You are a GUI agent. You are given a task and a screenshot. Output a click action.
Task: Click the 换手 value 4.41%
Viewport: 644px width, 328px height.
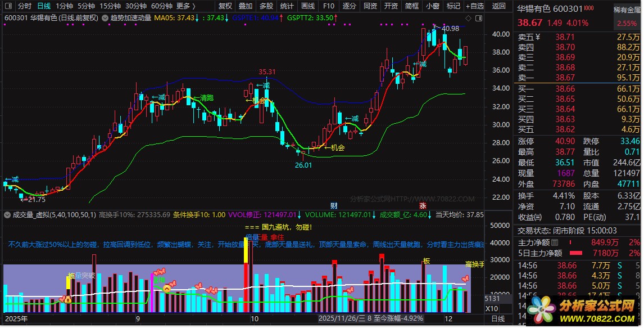(564, 196)
